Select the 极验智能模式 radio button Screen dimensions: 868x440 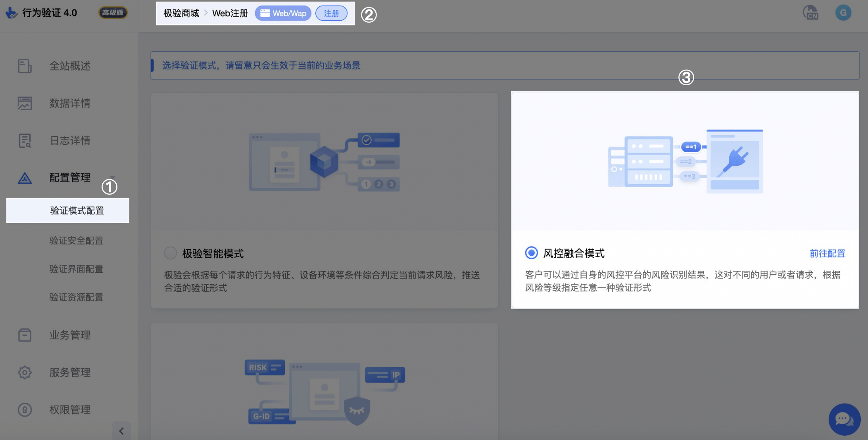coord(170,253)
